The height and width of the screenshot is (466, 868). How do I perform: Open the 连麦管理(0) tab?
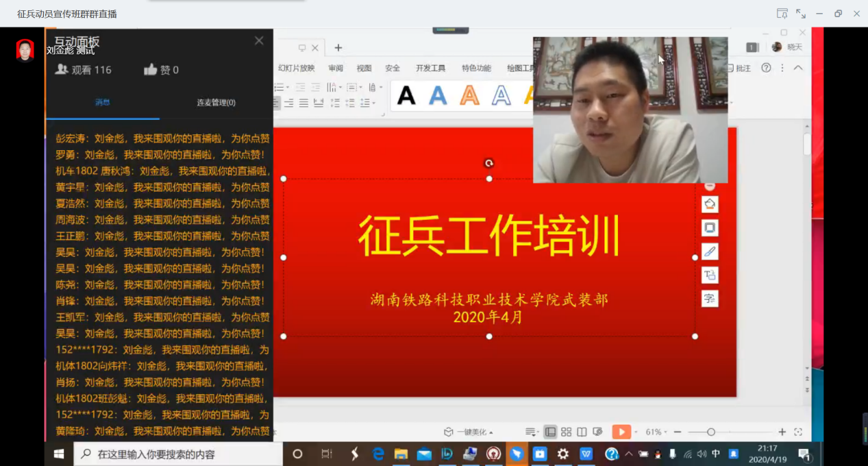click(216, 103)
